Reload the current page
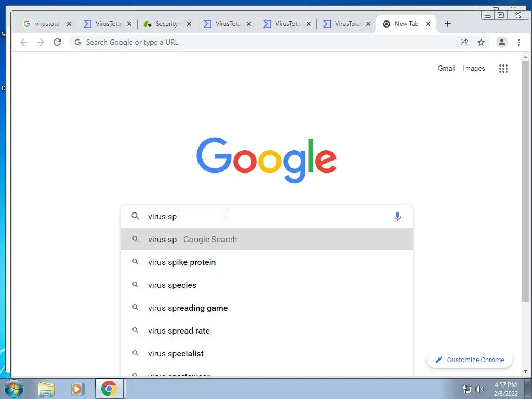The width and height of the screenshot is (532, 399). tap(57, 42)
